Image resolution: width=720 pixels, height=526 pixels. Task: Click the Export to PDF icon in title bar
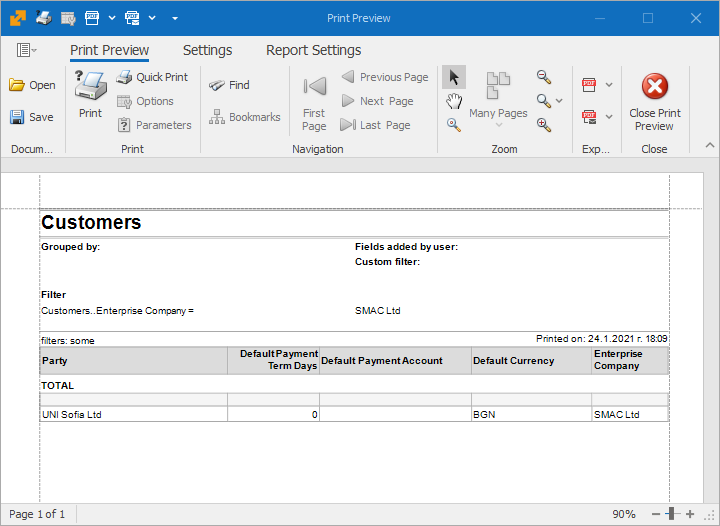[x=92, y=18]
